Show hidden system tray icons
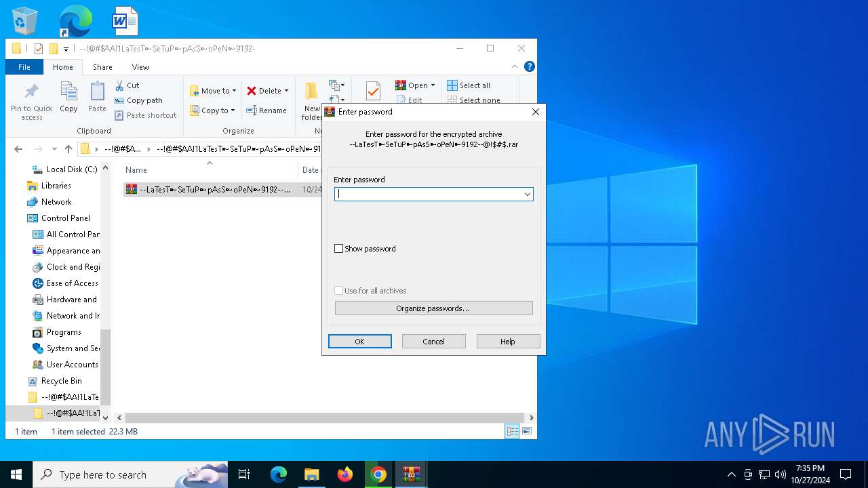 pos(731,474)
